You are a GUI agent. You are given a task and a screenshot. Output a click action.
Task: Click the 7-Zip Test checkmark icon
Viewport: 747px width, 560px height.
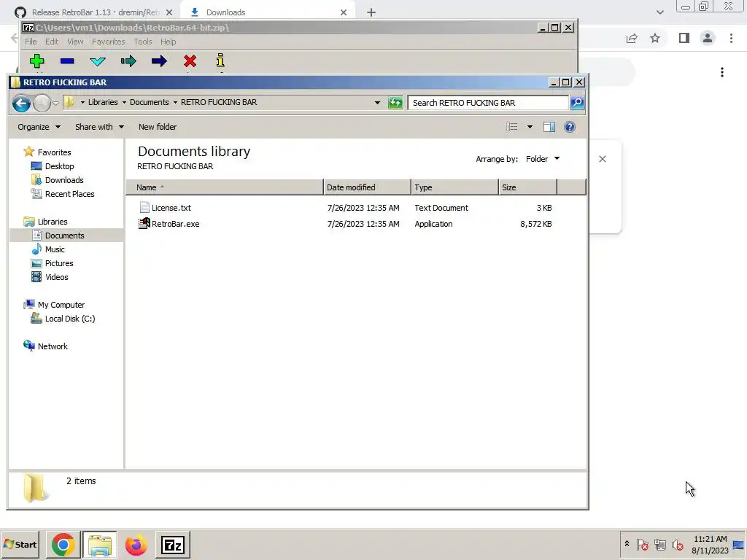98,61
